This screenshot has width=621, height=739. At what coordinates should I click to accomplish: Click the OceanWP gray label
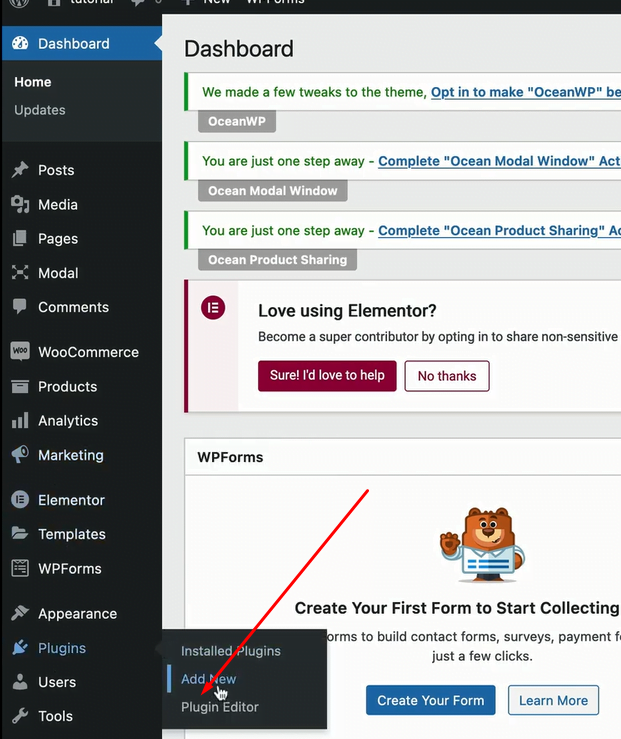[x=237, y=121]
